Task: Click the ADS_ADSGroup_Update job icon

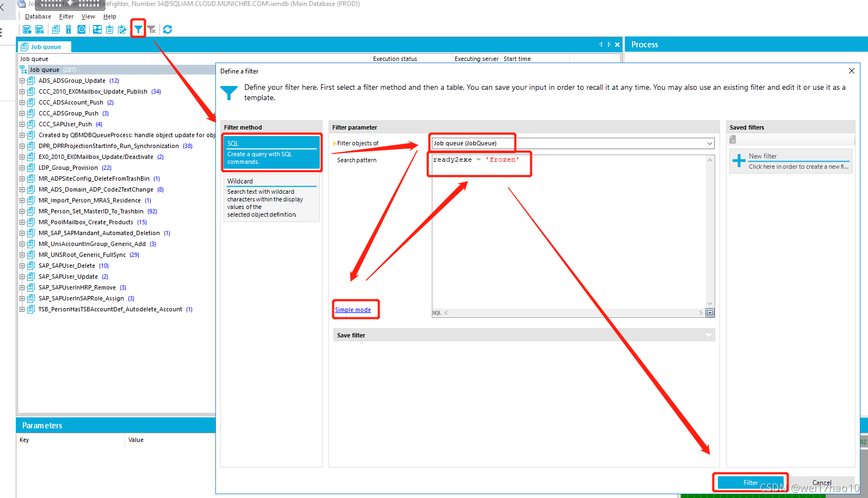Action: 31,81
